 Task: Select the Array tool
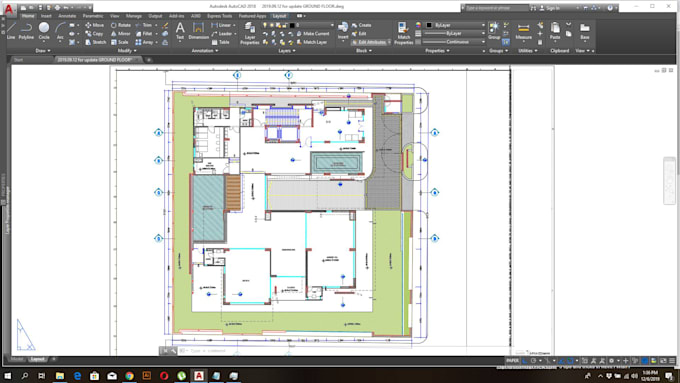(144, 42)
